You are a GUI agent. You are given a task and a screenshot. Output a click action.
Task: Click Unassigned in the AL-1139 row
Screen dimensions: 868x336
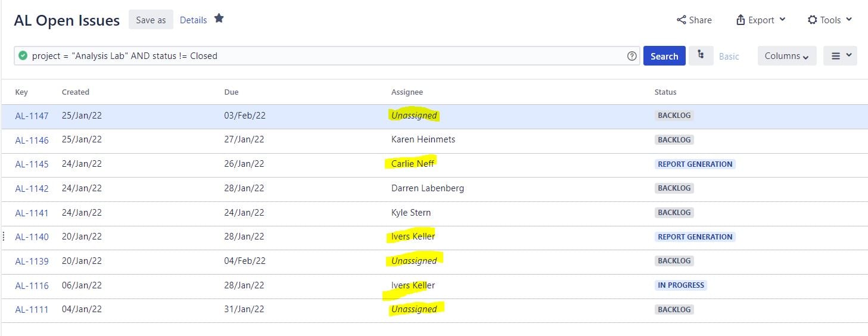click(414, 260)
